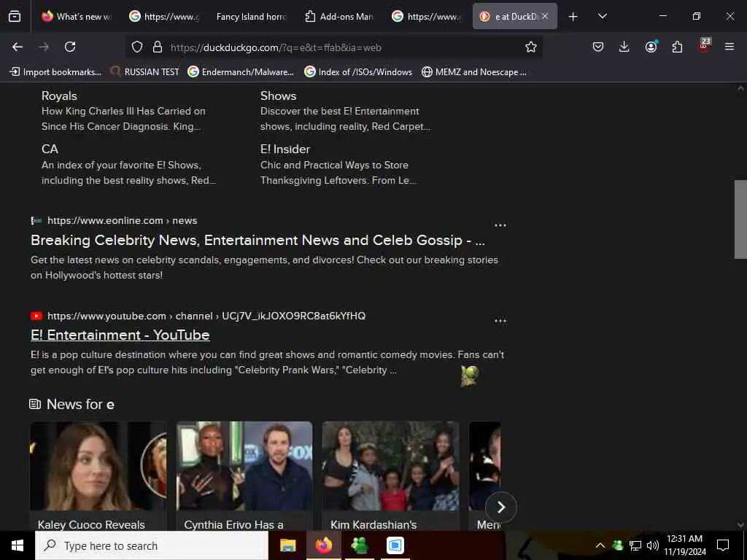
Task: Open extension icon with 23 badge
Action: point(704,46)
